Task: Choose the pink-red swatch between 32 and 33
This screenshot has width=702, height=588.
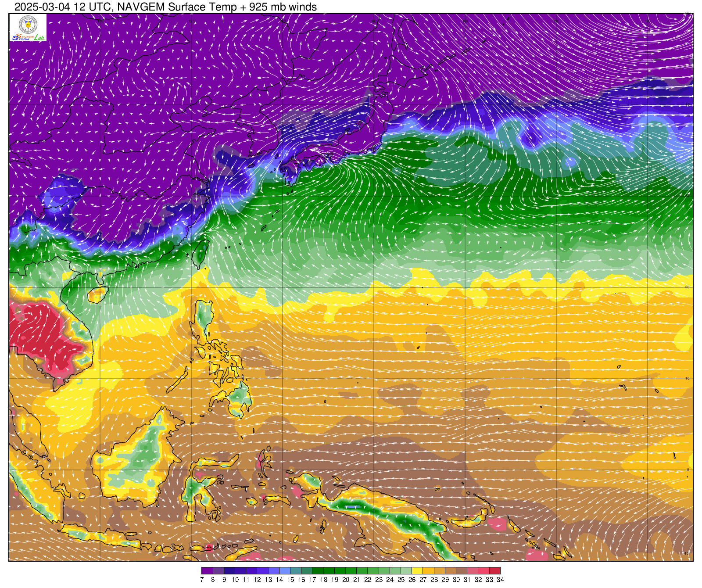Action: tap(484, 570)
